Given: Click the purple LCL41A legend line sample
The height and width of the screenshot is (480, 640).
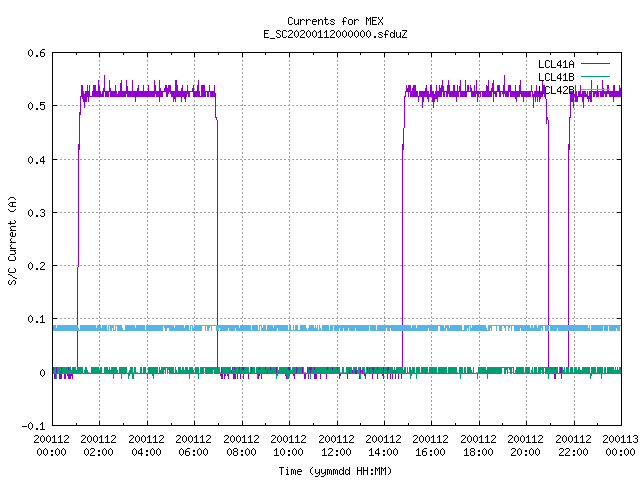Looking at the screenshot, I should point(595,64).
